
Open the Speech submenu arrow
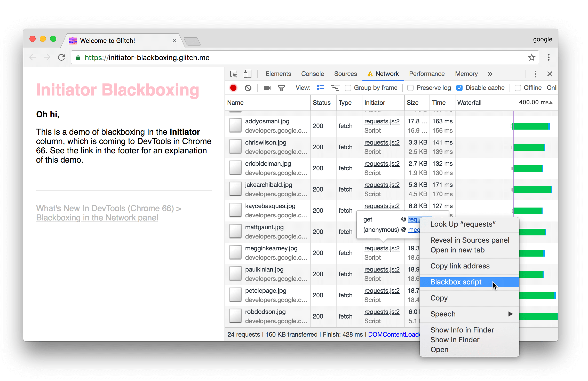coord(510,314)
